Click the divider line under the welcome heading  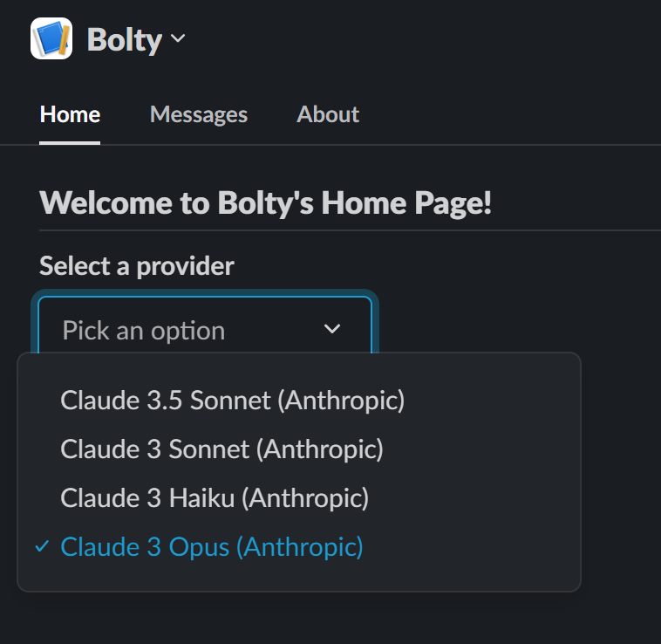pyautogui.click(x=349, y=230)
